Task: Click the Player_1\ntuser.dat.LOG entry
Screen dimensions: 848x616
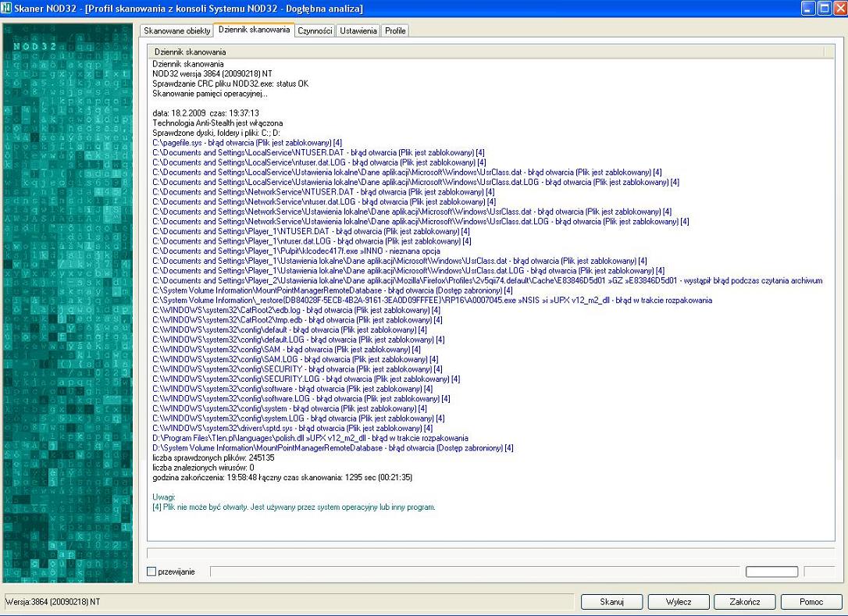Action: tap(312, 241)
